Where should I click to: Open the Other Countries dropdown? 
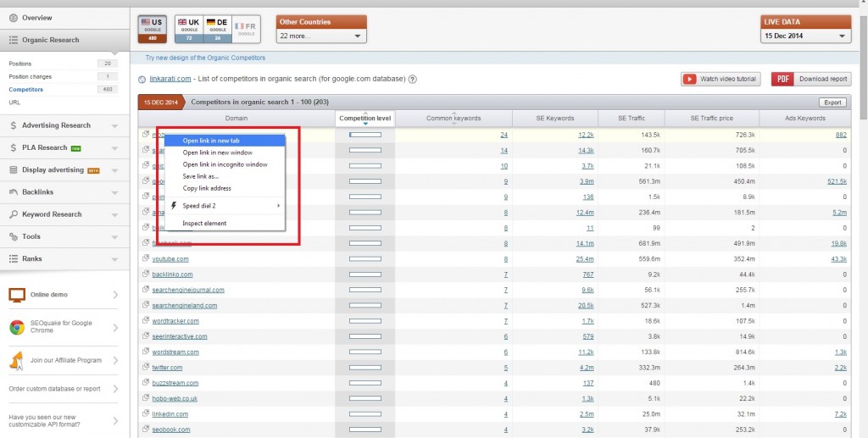321,36
